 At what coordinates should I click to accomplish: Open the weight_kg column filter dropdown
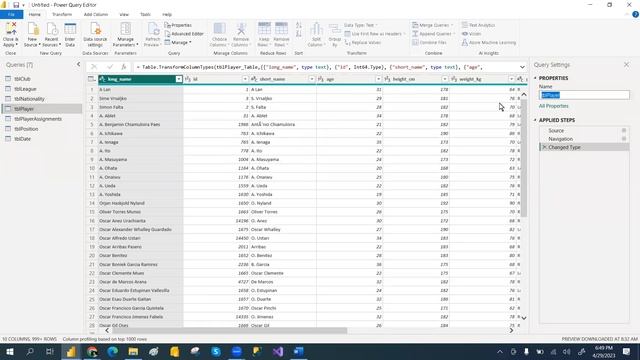[511, 79]
